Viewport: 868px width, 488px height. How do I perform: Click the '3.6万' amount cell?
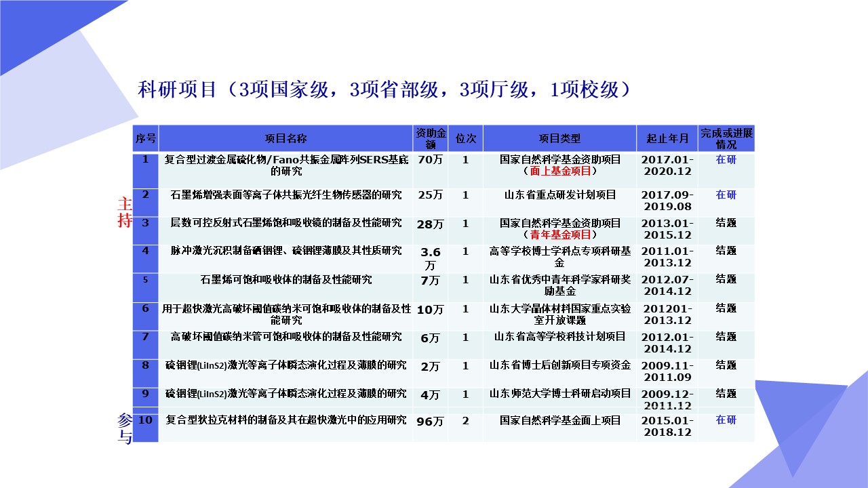(x=430, y=258)
